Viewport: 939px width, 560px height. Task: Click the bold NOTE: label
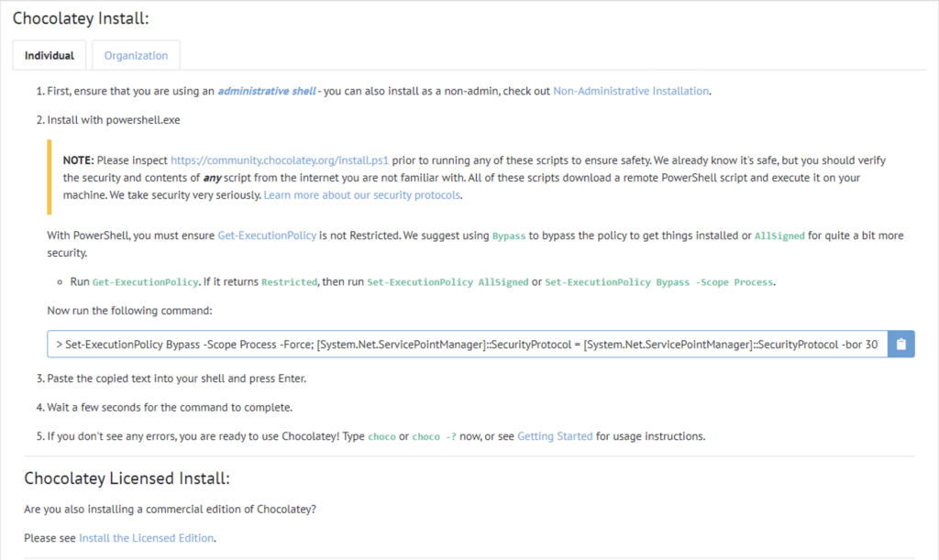[79, 160]
